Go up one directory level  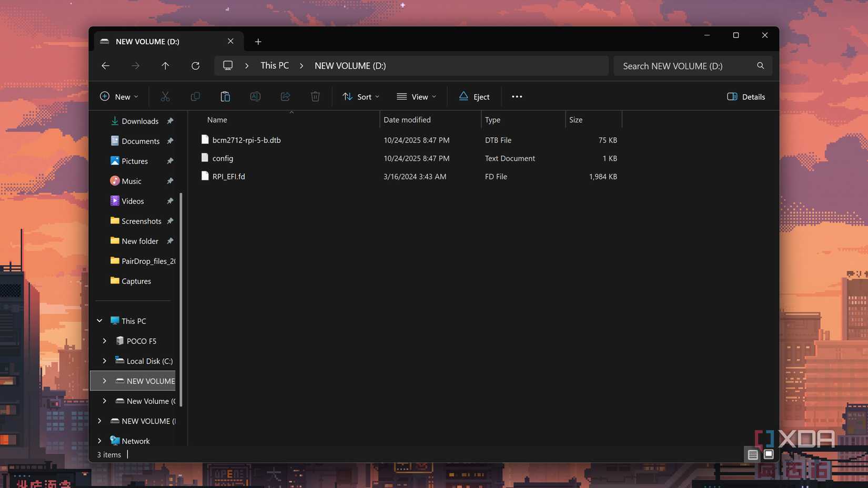click(x=165, y=66)
